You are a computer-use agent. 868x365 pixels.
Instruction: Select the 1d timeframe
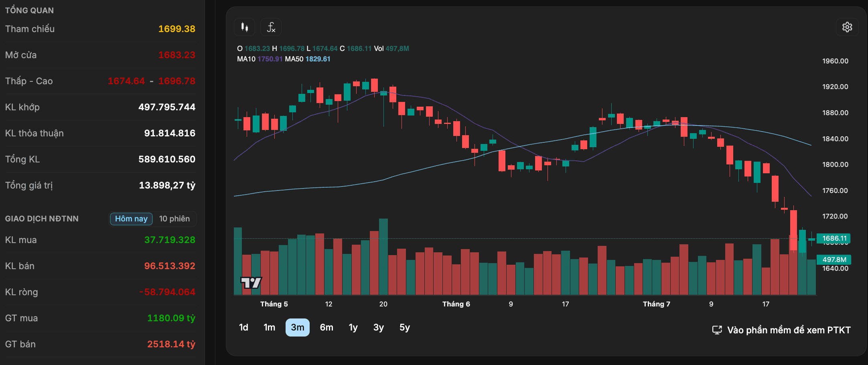[x=243, y=328]
